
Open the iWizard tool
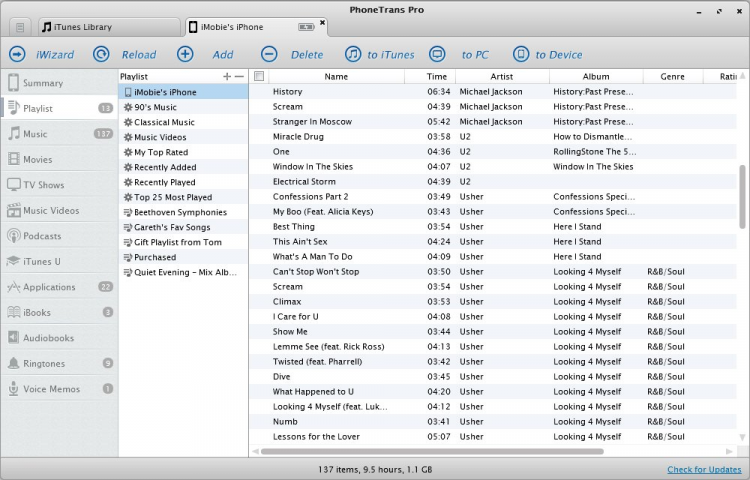(x=18, y=55)
